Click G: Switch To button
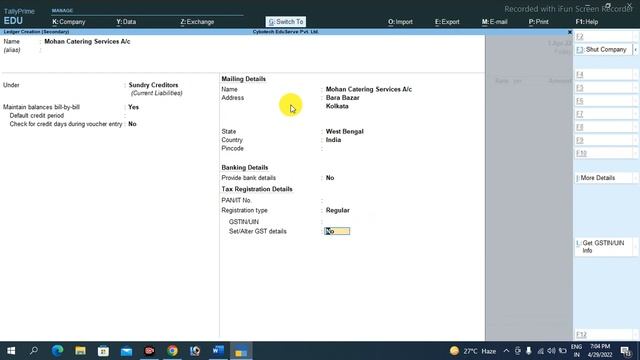The width and height of the screenshot is (640, 360). 286,22
